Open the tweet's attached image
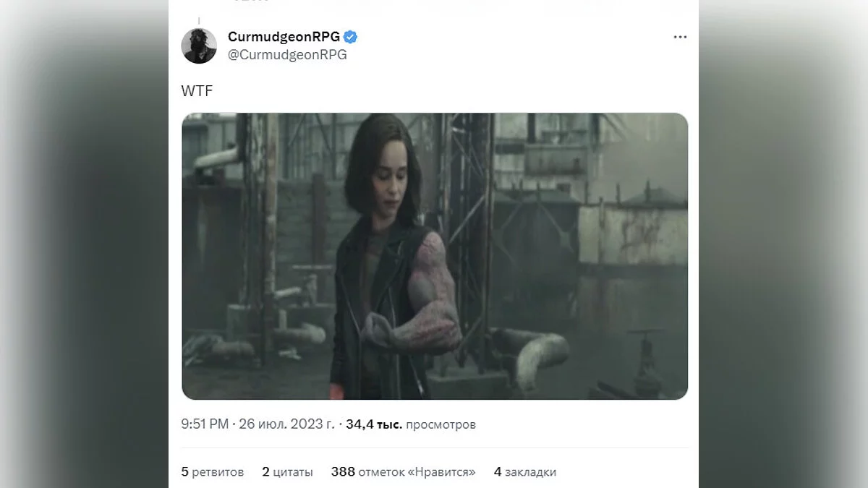Viewport: 868px width, 488px height. [435, 256]
